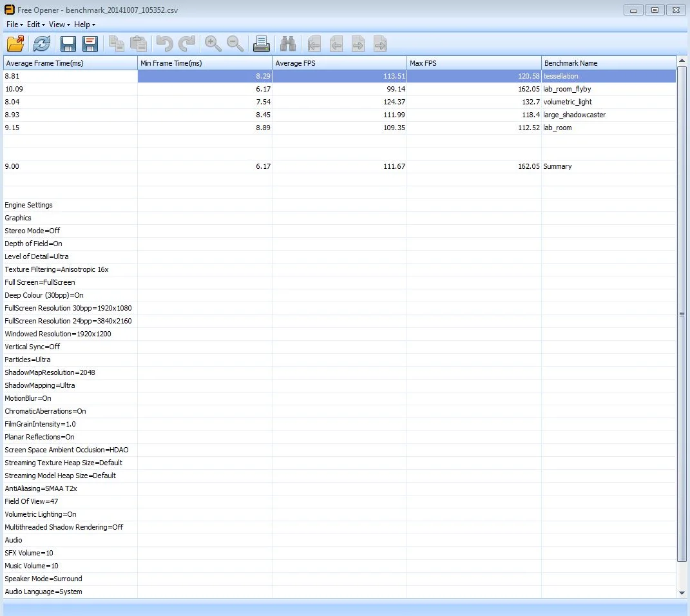Open the File menu
690x616 pixels.
(15, 24)
